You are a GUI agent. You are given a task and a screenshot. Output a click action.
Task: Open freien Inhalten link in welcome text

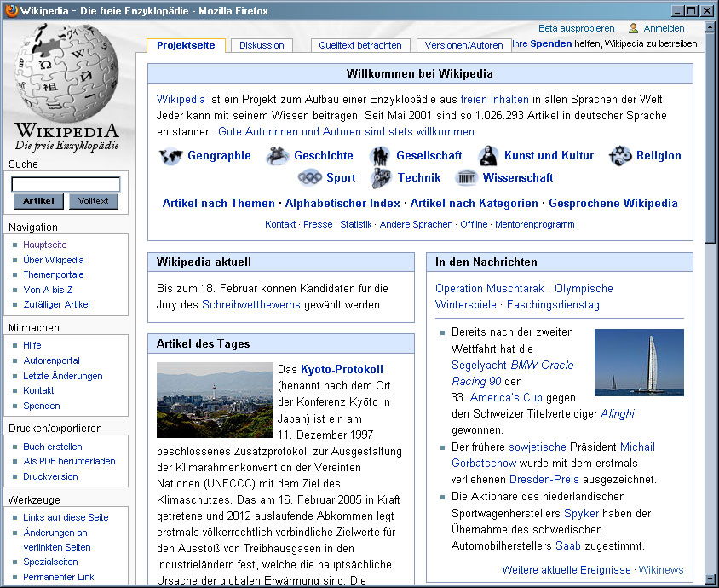494,99
